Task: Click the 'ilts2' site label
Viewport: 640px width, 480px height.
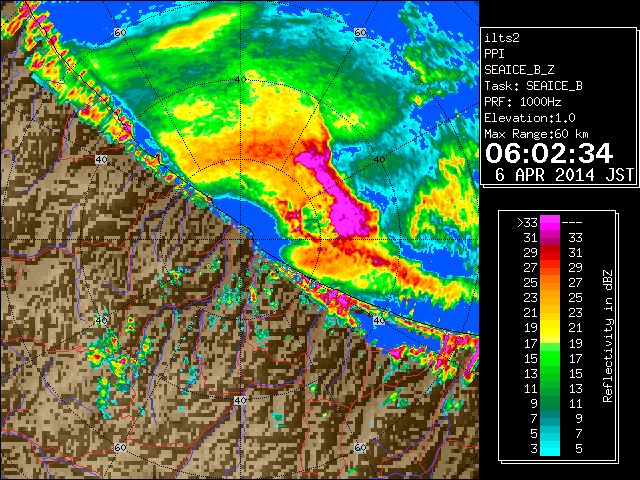Action: [x=502, y=38]
